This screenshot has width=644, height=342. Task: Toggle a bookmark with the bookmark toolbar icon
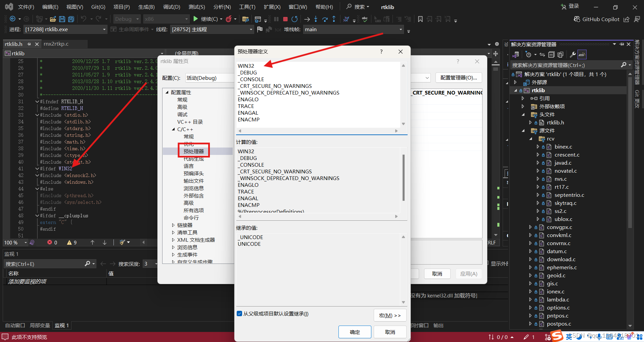(x=420, y=19)
